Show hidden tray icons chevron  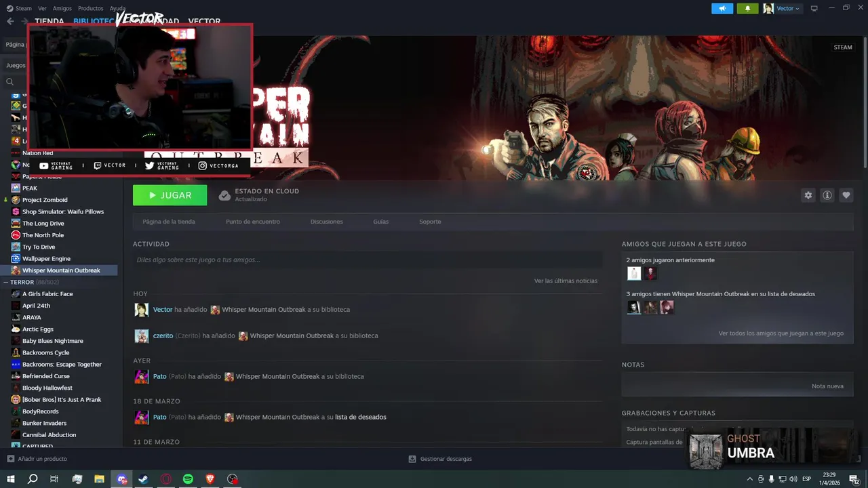point(749,479)
